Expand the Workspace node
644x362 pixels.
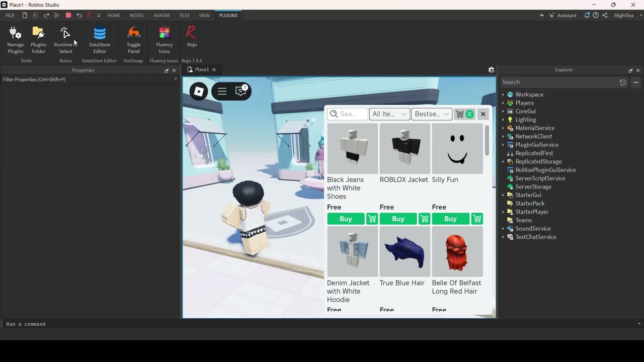(x=503, y=95)
